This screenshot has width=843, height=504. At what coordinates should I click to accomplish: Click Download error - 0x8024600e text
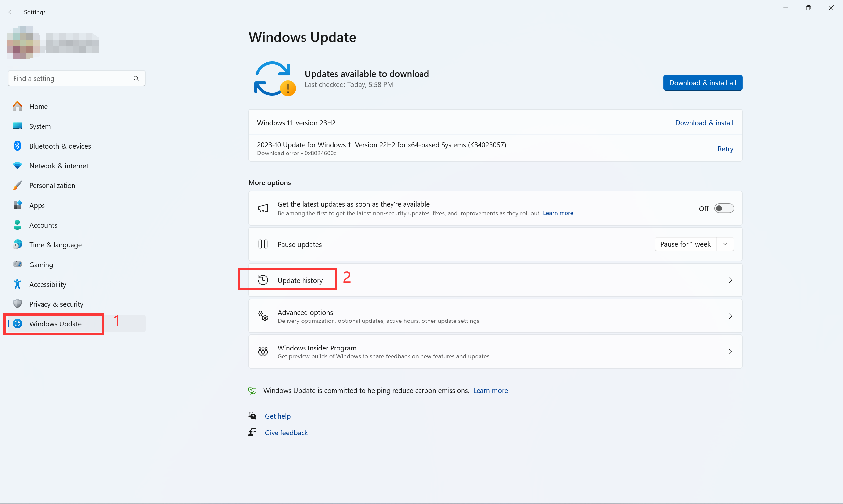[297, 153]
